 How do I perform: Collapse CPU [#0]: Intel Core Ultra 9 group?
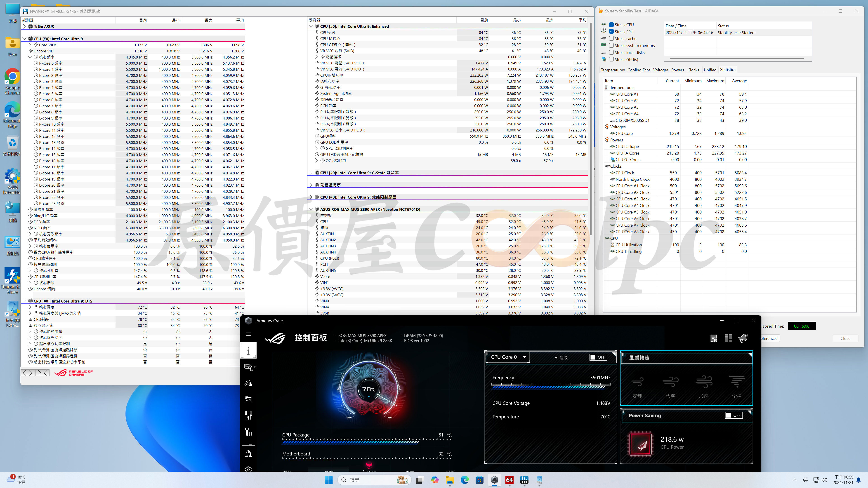tap(24, 39)
